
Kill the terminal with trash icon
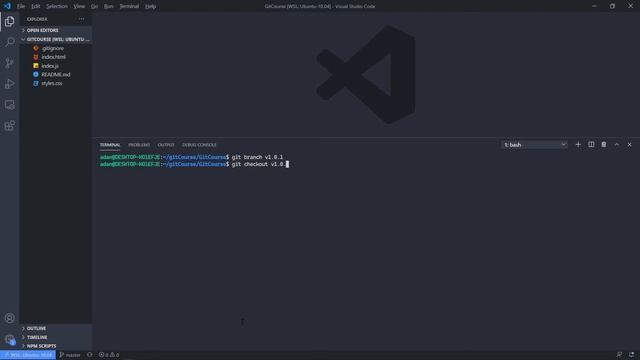(x=604, y=144)
